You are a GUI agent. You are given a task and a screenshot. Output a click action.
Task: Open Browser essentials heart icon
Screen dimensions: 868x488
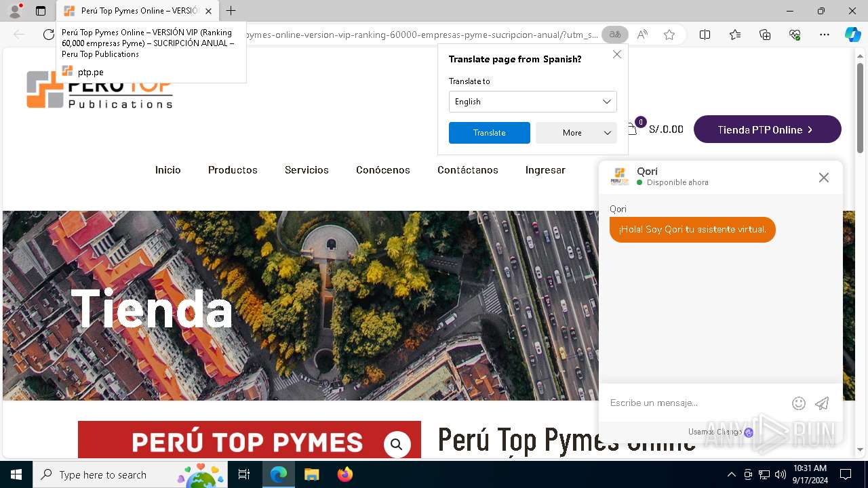click(x=795, y=35)
